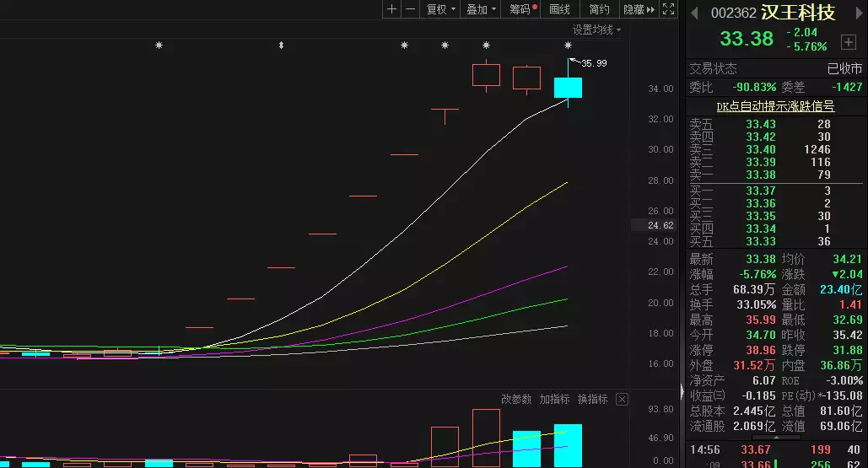Switch to 简约 simple mode
Viewport: 868px width, 468px height.
click(599, 9)
